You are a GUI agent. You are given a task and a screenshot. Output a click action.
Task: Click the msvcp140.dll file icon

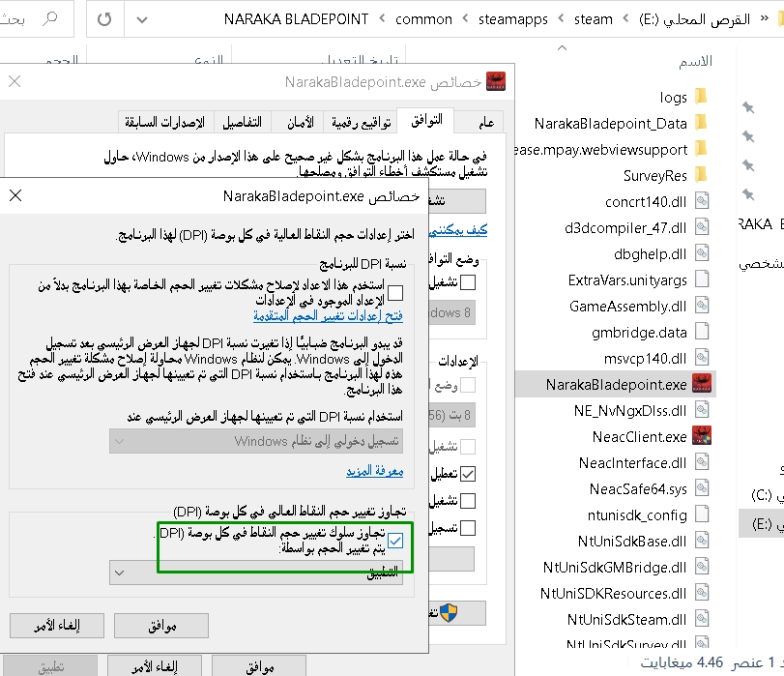(702, 357)
